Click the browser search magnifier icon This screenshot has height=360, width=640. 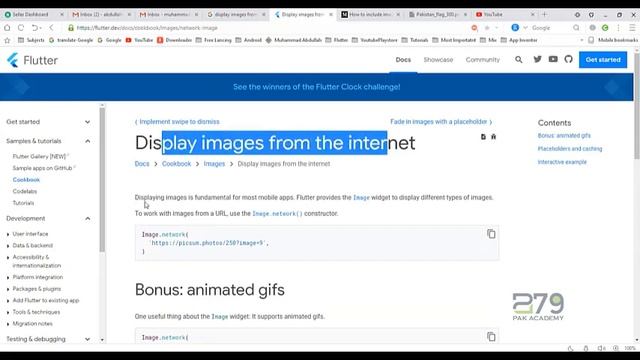point(576,28)
